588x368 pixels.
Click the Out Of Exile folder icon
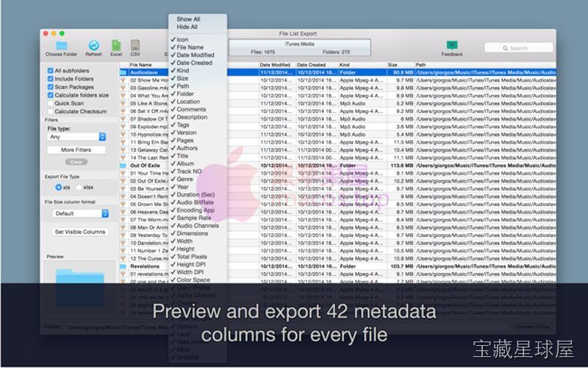123,165
